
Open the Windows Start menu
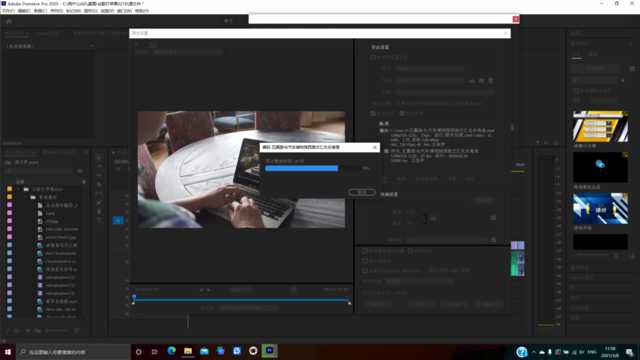[8, 352]
